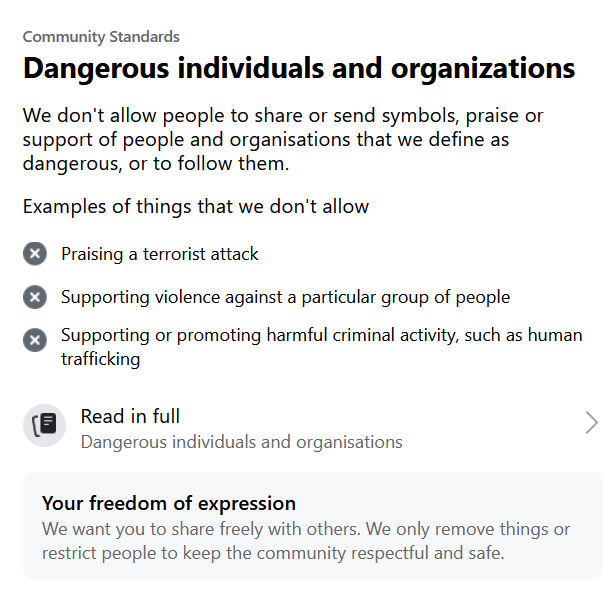Click the X icon beside terrorist attack example
Screen dimensions: 613x594
pos(35,254)
